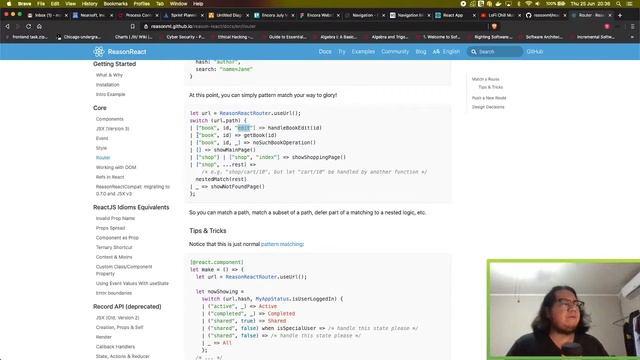Open the Window menu
Viewport: 640px width, 360px height.
coord(178,4)
